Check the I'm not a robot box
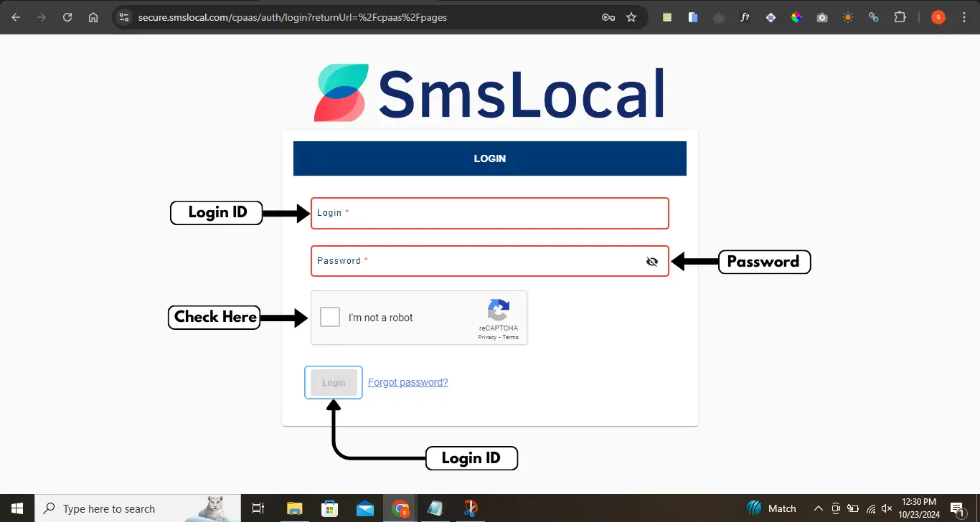Viewport: 980px width, 522px height. 330,317
